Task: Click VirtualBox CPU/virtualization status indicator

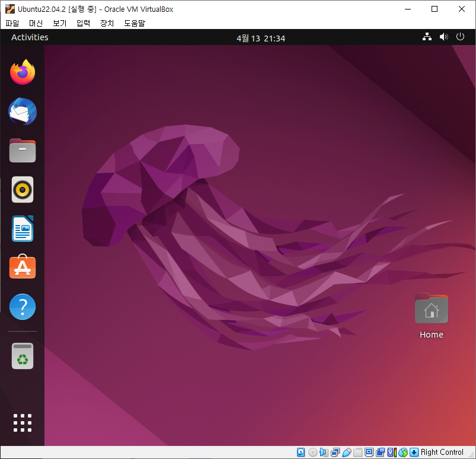Action: point(392,452)
